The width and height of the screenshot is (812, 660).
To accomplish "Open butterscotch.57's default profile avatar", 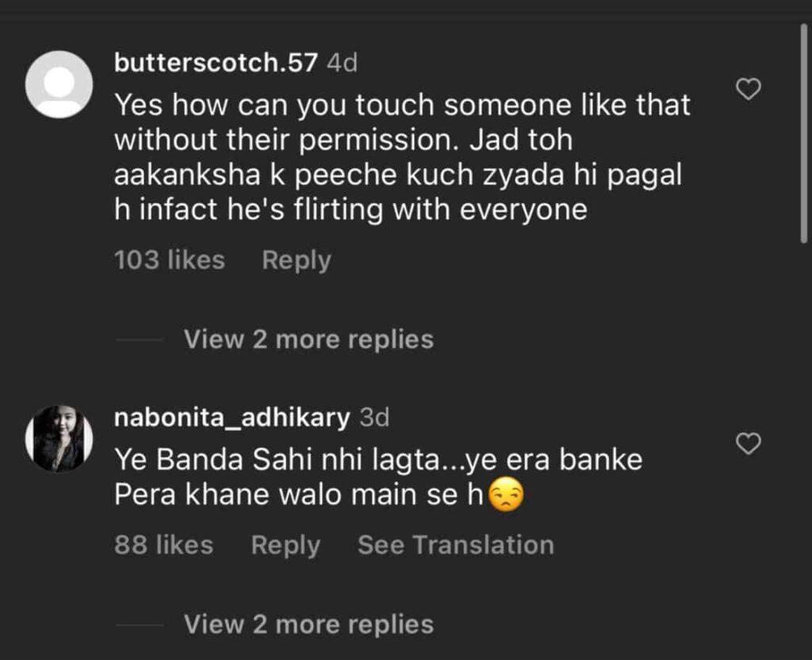I will point(59,85).
